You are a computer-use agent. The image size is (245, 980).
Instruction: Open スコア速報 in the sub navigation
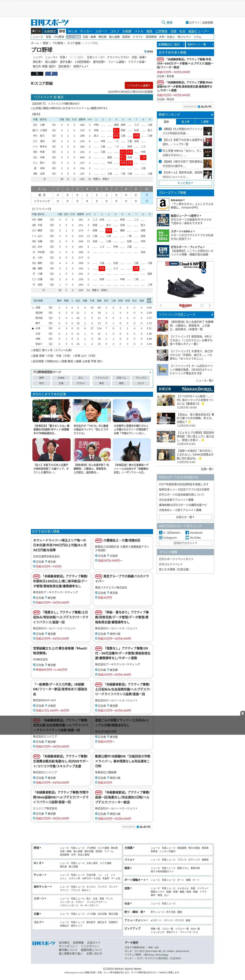[x=73, y=37]
